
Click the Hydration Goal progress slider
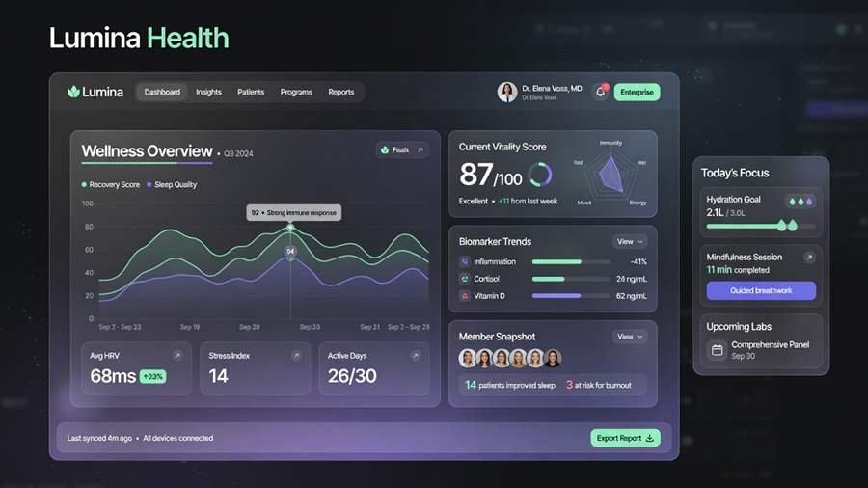click(x=761, y=226)
